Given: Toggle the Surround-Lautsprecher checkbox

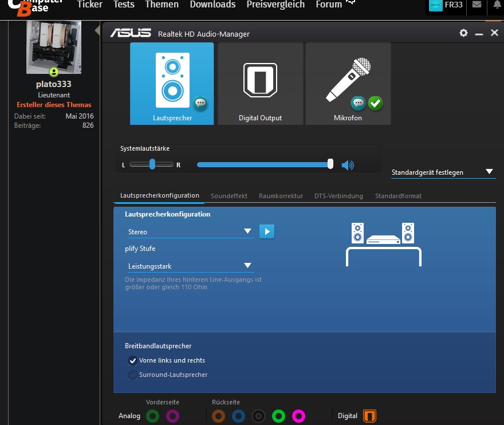Looking at the screenshot, I should click(132, 375).
